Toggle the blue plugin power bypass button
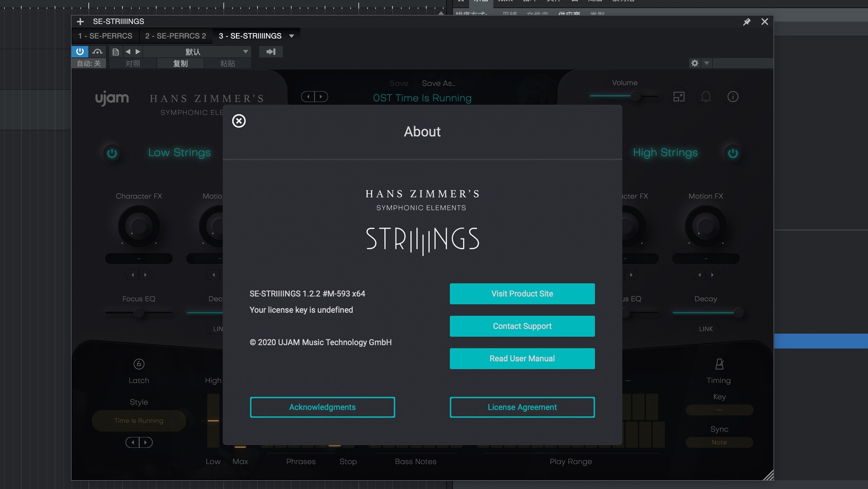The height and width of the screenshot is (489, 868). tap(80, 52)
